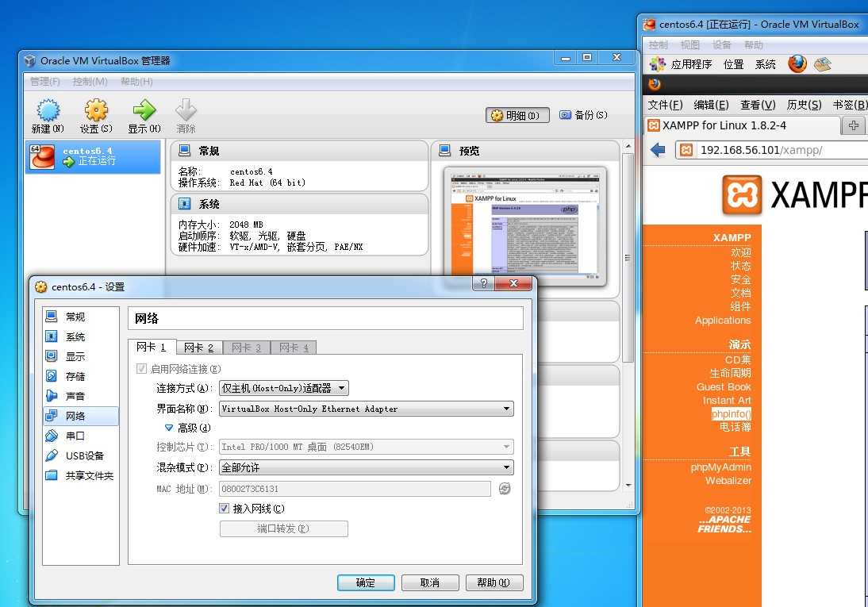The width and height of the screenshot is (868, 607).
Task: Click the System (系统) section chip icon
Action: (x=185, y=204)
